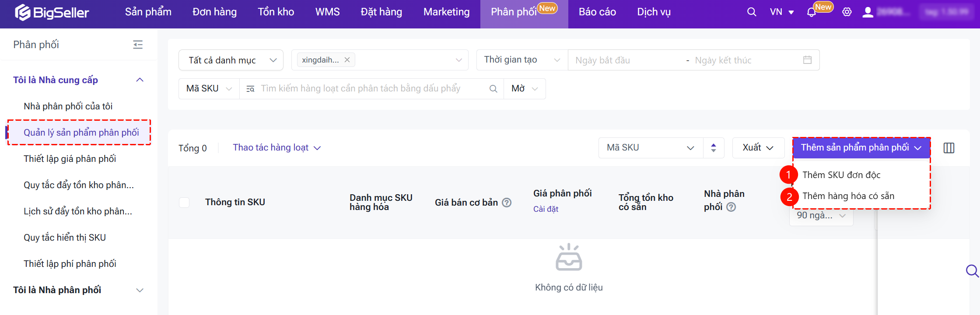
Task: Open the calendar icon in date range
Action: coord(807,60)
